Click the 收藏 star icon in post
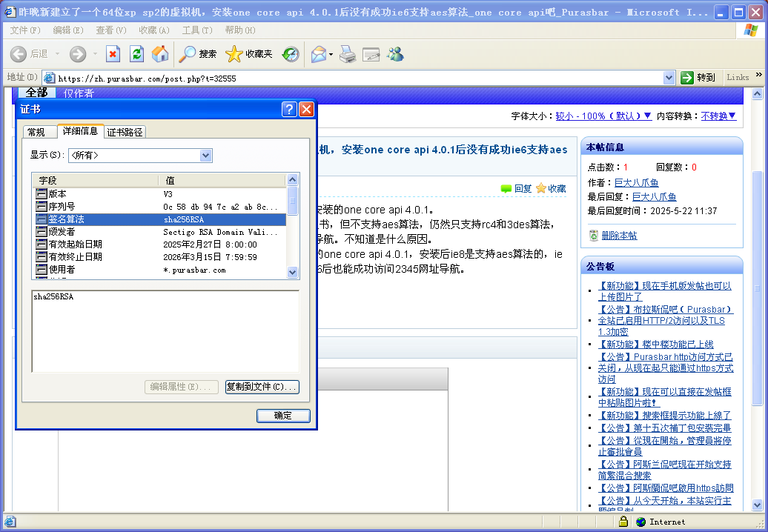Screen dimensions: 768x532 tap(540, 188)
